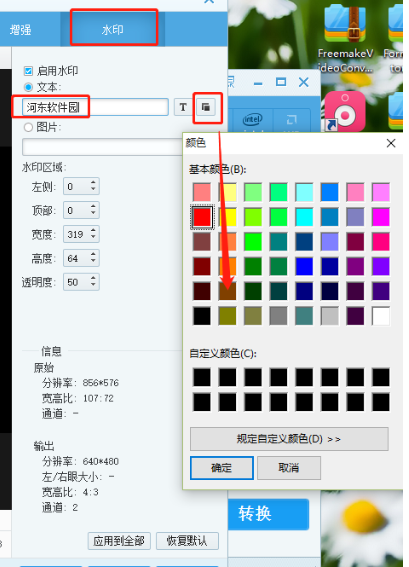Maximize the small background window
409x567 pixels.
coord(281,82)
